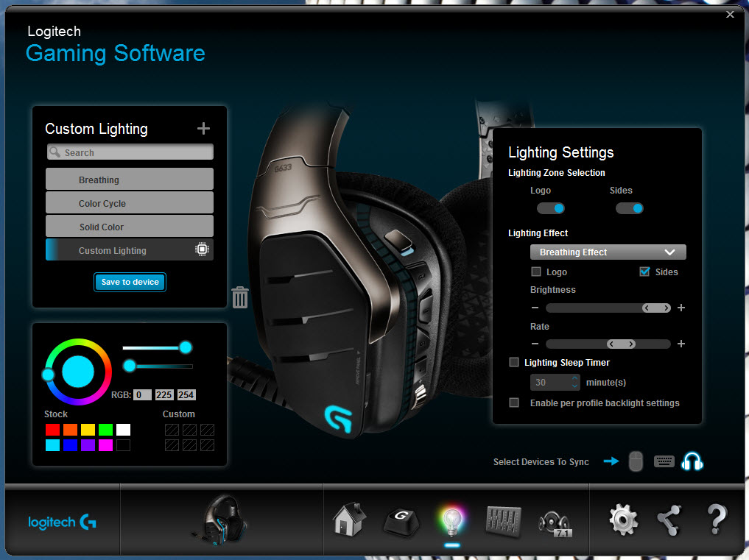Click the share icon
The width and height of the screenshot is (749, 560).
[x=669, y=520]
